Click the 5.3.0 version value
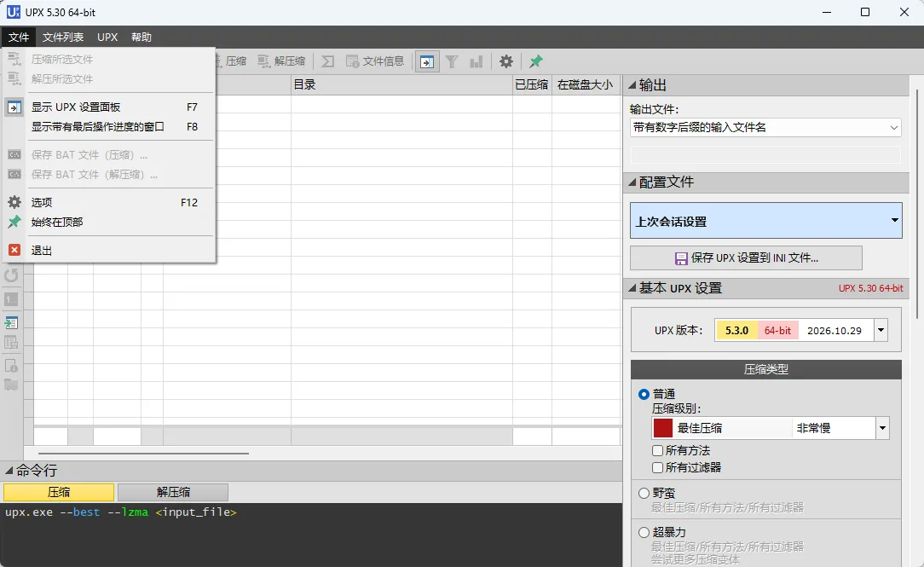 click(736, 331)
